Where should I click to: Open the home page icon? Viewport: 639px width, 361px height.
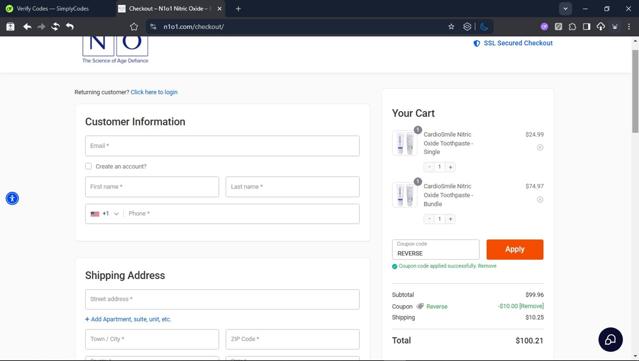click(x=134, y=26)
